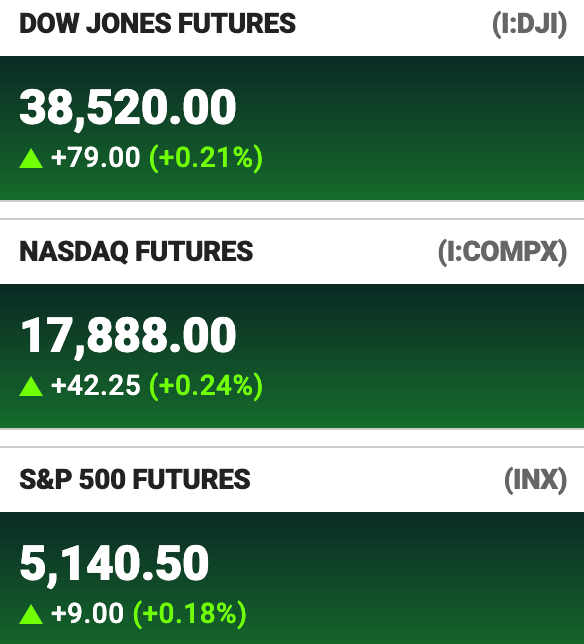The height and width of the screenshot is (644, 584).
Task: Click the (+0.24%) percentage change
Action: click(x=206, y=386)
